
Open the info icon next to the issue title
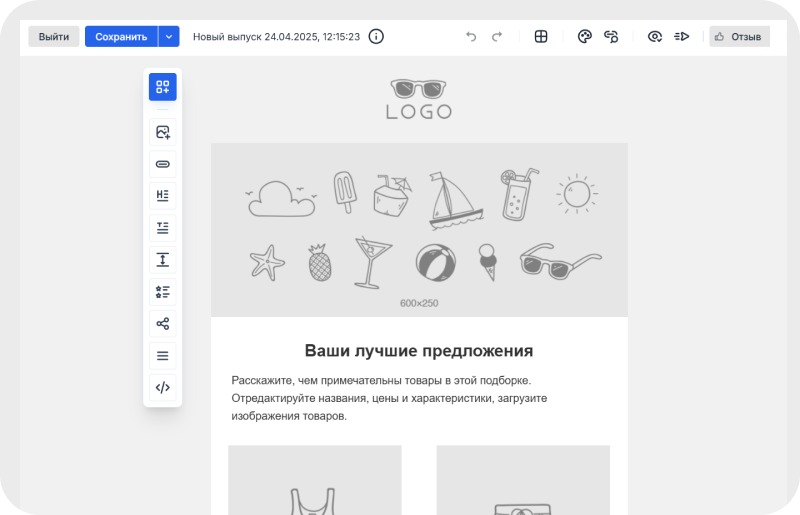[376, 37]
